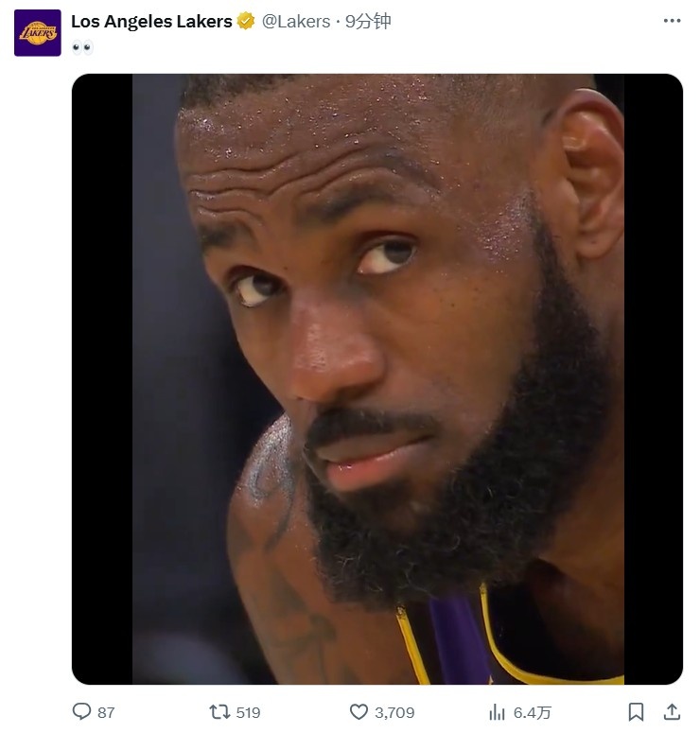The height and width of the screenshot is (733, 700).
Task: Open the @Lakers handle link
Action: point(295,21)
